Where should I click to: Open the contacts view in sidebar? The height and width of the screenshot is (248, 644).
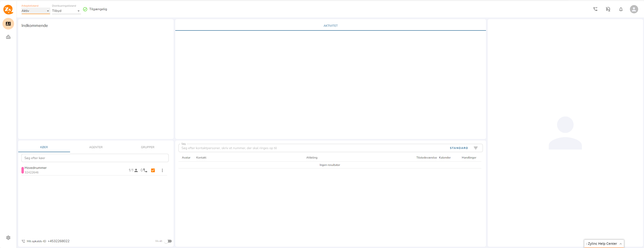point(8,24)
